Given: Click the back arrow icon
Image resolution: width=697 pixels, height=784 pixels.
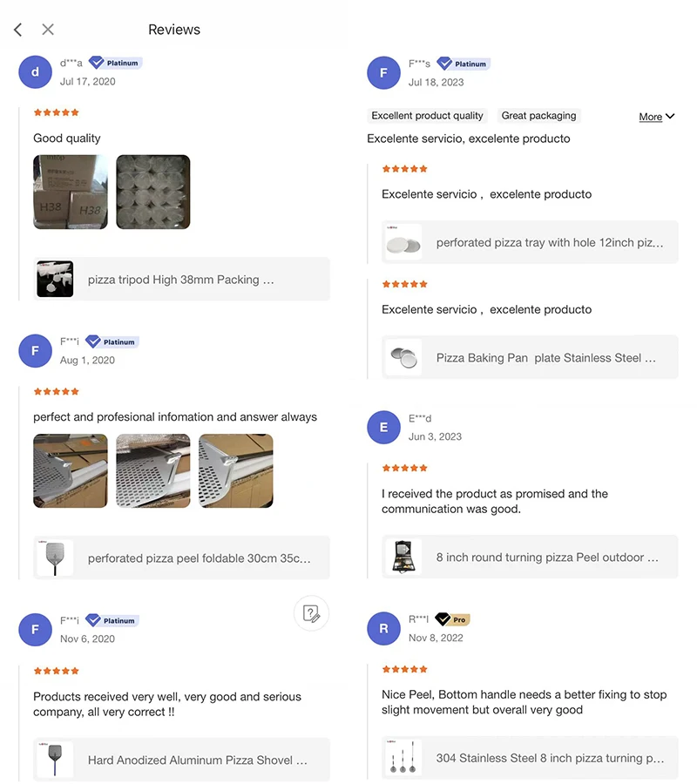Looking at the screenshot, I should pos(17,30).
